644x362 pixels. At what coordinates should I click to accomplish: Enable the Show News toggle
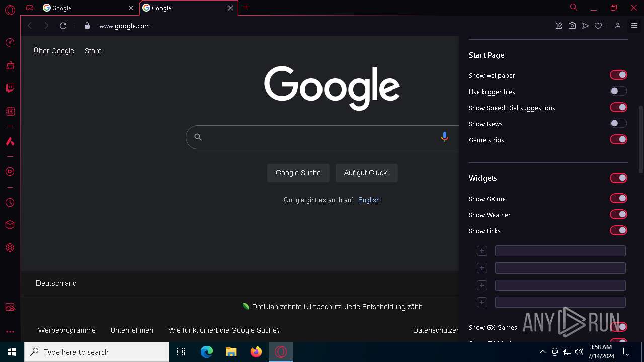tap(618, 124)
